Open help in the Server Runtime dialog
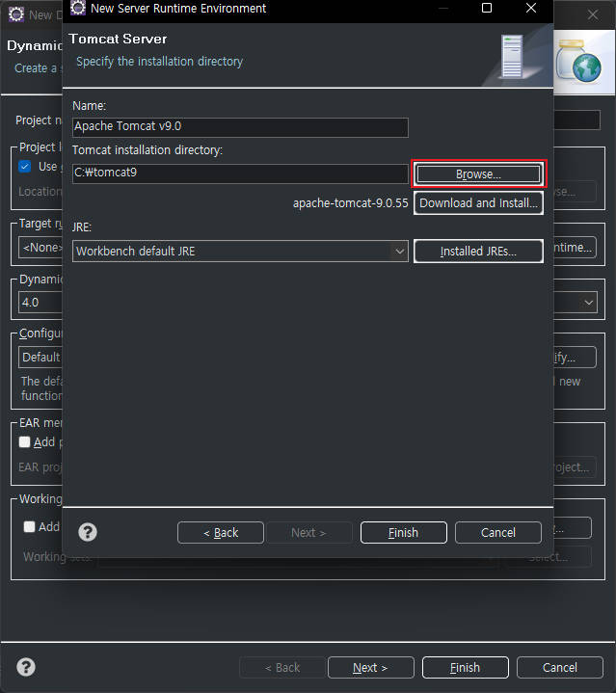This screenshot has height=693, width=616. (x=88, y=532)
